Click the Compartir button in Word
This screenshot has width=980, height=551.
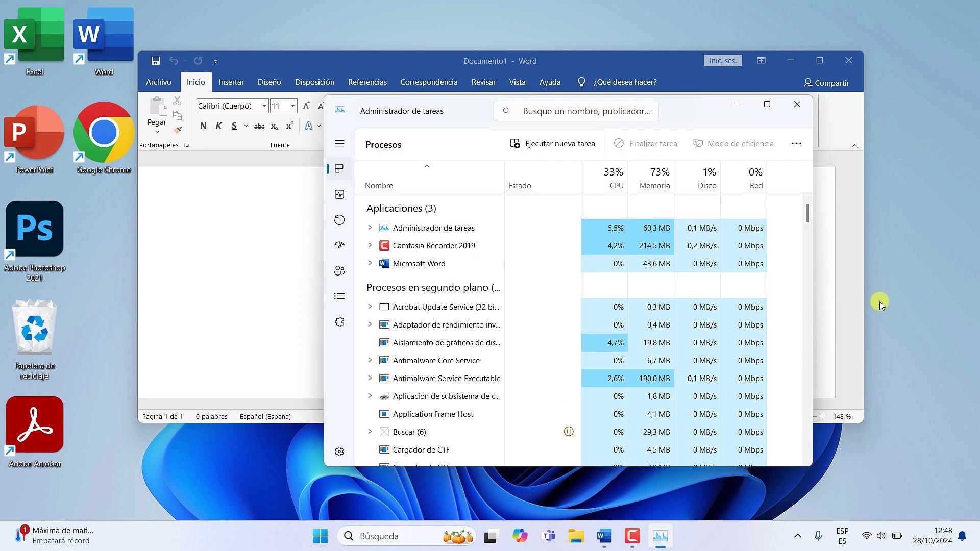point(826,83)
